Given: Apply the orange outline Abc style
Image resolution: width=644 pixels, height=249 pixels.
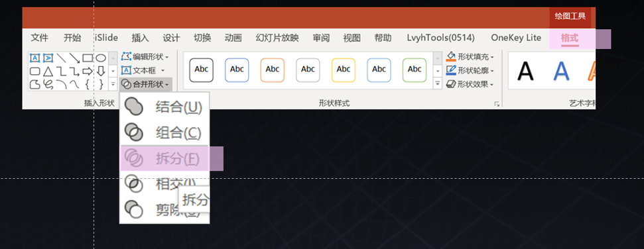Looking at the screenshot, I should (273, 70).
